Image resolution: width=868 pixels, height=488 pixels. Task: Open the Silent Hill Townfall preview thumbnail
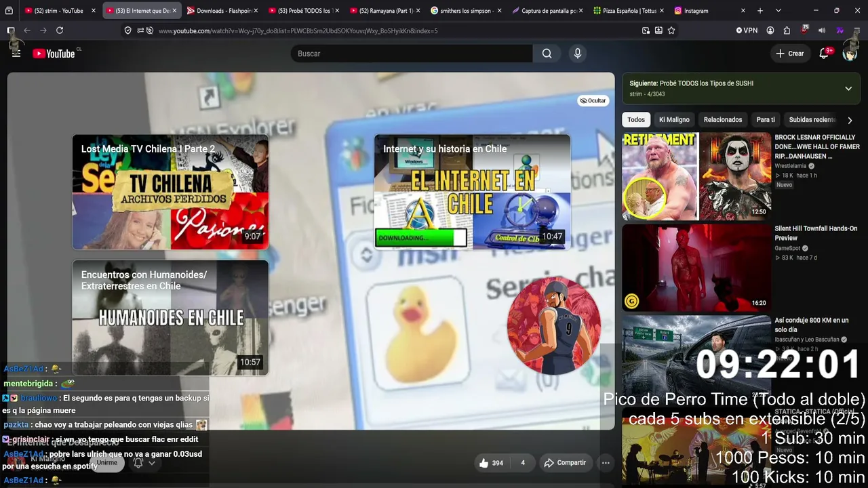(696, 268)
